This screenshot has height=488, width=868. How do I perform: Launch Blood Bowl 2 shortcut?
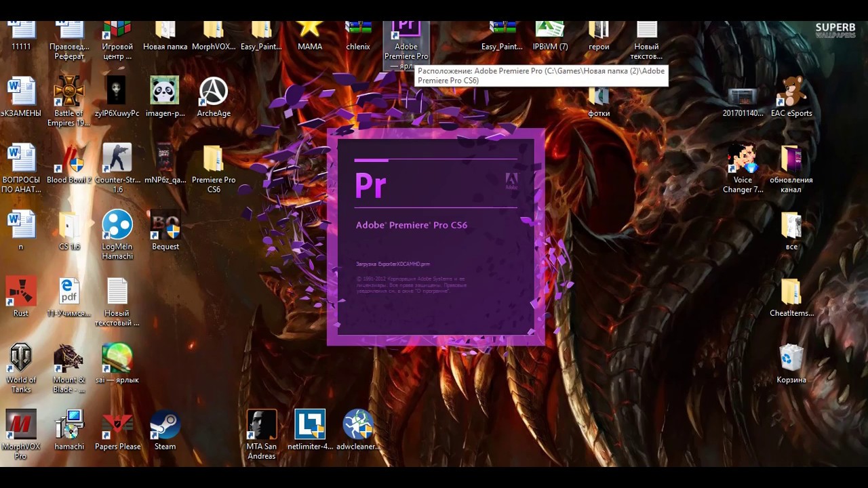69,163
